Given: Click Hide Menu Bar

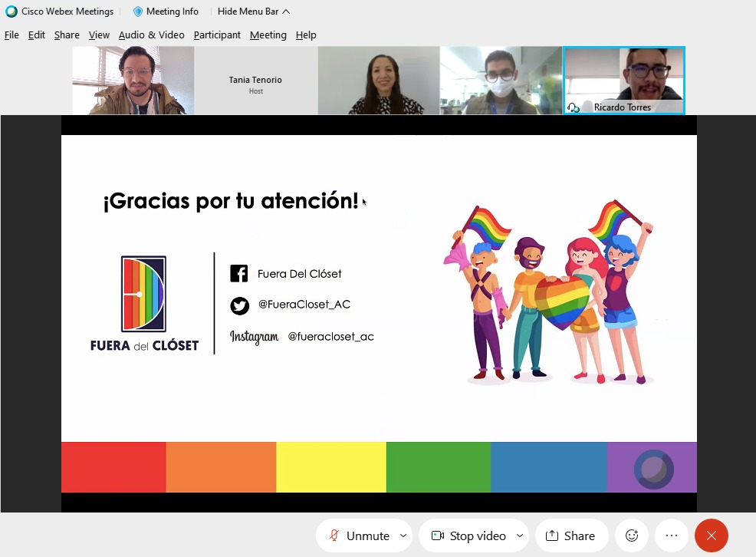Looking at the screenshot, I should (x=254, y=11).
